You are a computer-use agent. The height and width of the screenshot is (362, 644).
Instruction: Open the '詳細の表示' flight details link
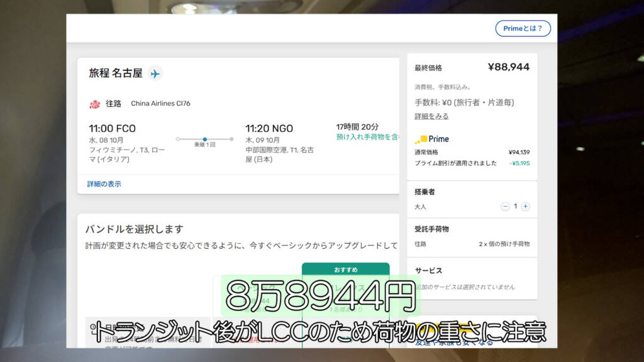pos(104,184)
